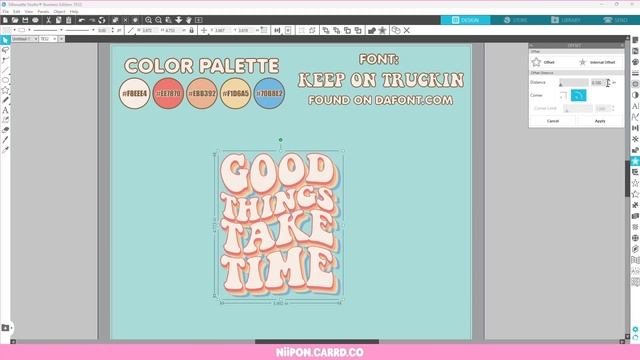The image size is (640, 360).
Task: Click the New document icon
Action: point(5,20)
